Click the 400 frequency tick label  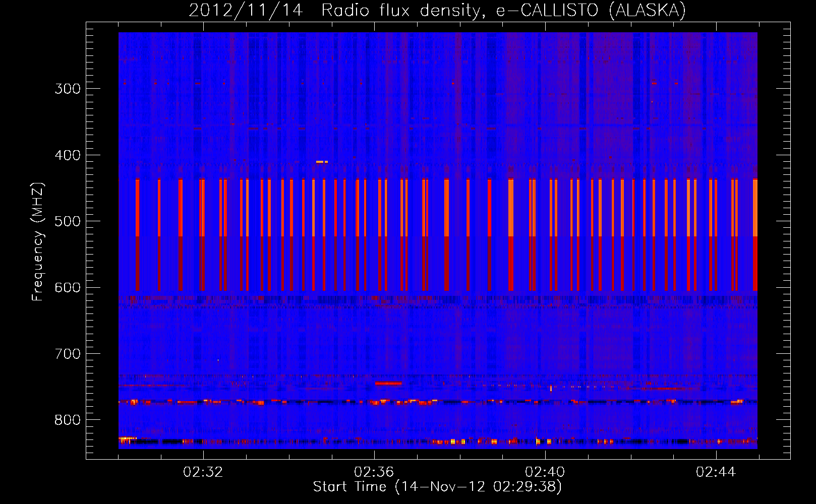pyautogui.click(x=68, y=155)
